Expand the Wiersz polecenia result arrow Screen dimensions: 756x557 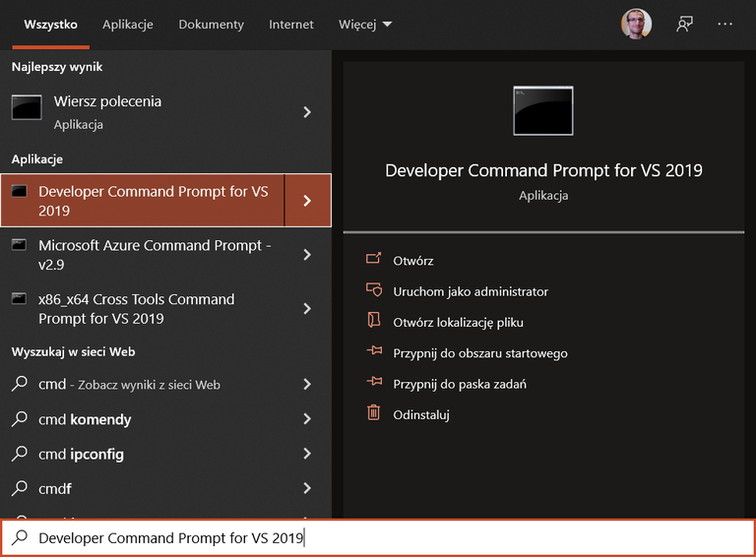coord(307,112)
